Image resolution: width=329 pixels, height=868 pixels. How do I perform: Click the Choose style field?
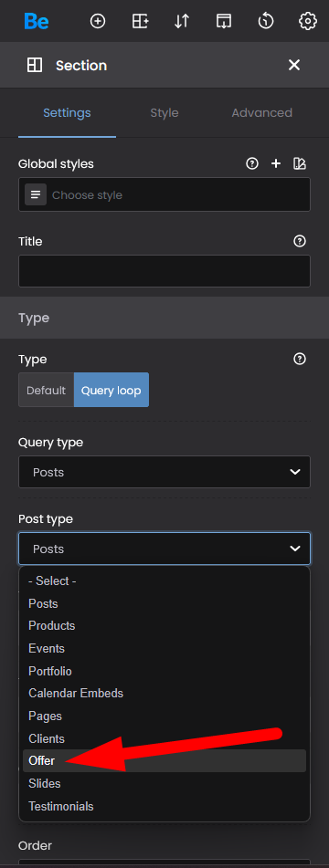pyautogui.click(x=164, y=194)
